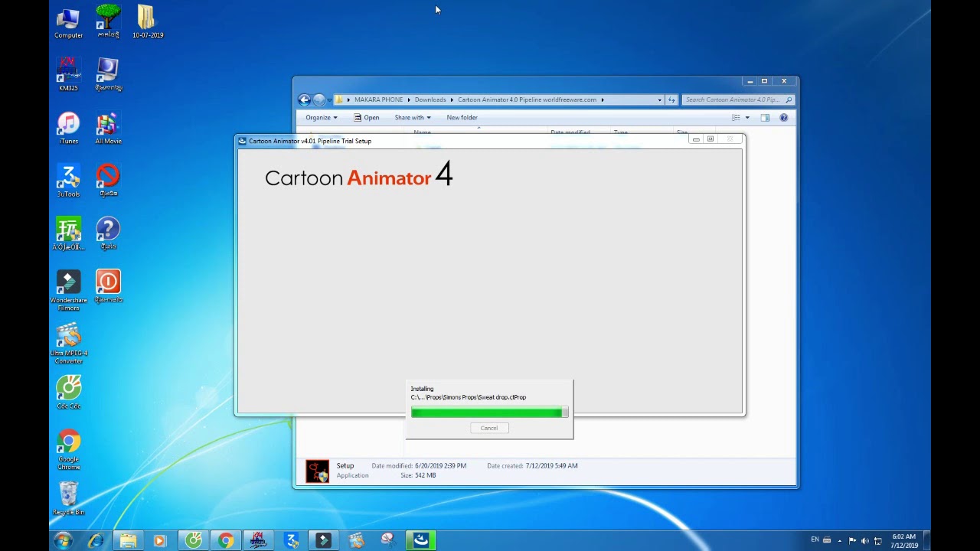Launch Google Chrome from desktop
This screenshot has height=551, width=980.
68,448
